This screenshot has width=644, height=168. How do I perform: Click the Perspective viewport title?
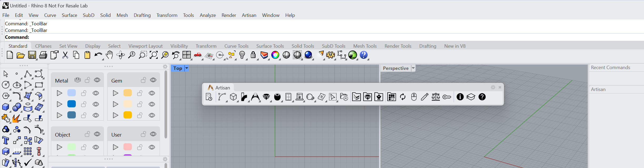click(x=396, y=68)
